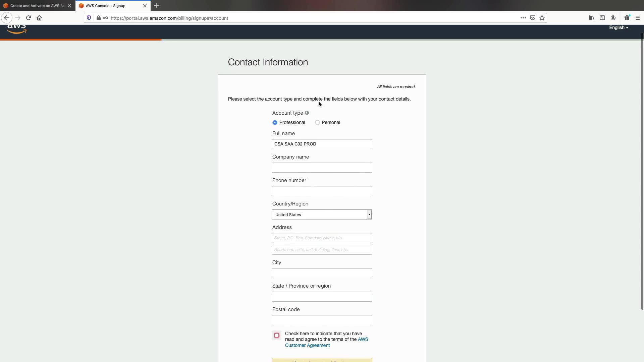Click the Account type info icon

point(307,113)
